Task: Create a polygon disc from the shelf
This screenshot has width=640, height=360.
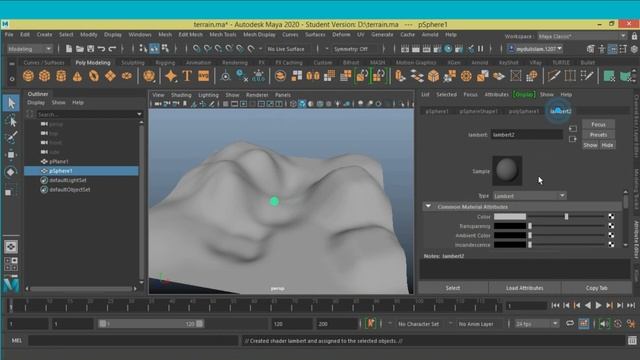Action: [x=127, y=76]
